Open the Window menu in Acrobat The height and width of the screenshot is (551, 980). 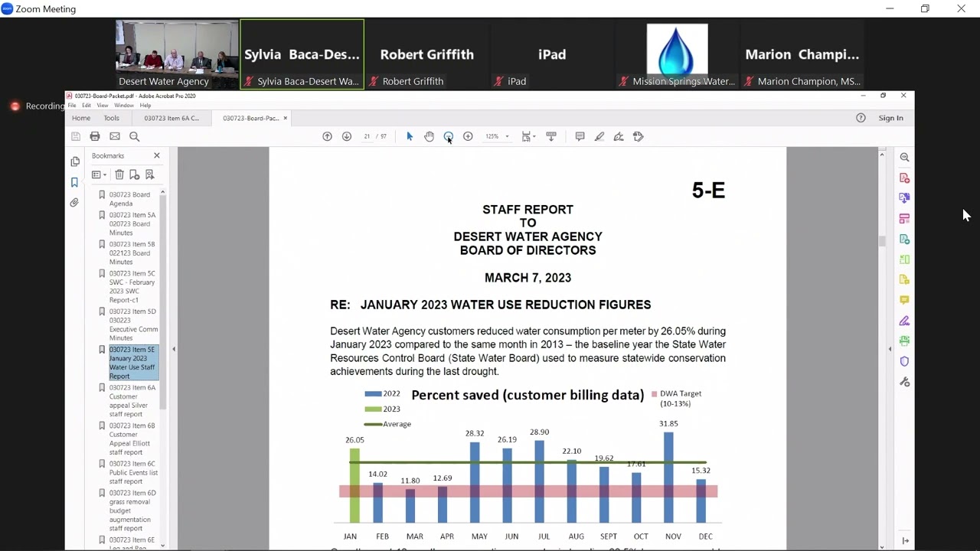124,106
